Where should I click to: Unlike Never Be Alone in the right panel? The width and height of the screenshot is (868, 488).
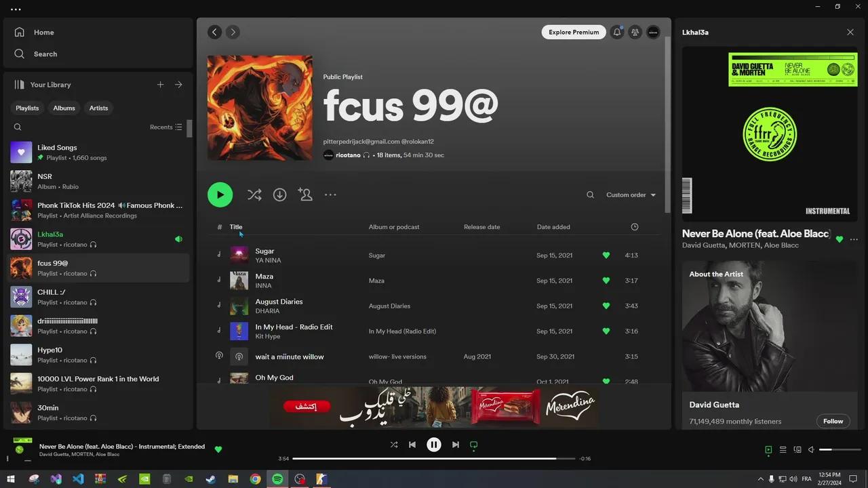click(x=840, y=239)
